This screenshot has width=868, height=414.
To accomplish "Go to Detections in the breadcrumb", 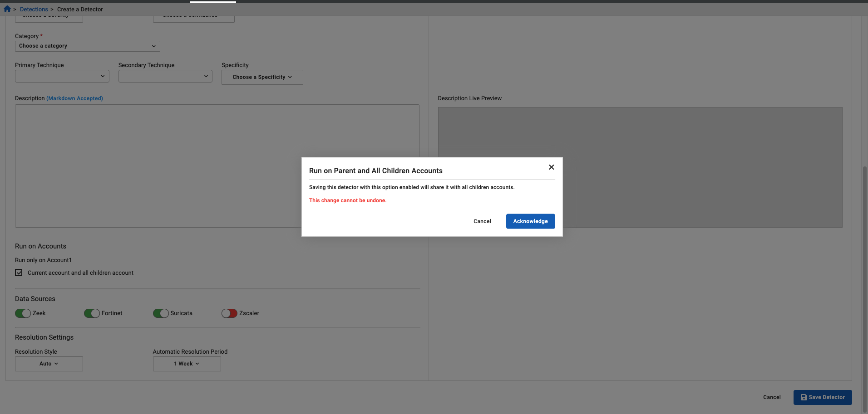I will (34, 10).
